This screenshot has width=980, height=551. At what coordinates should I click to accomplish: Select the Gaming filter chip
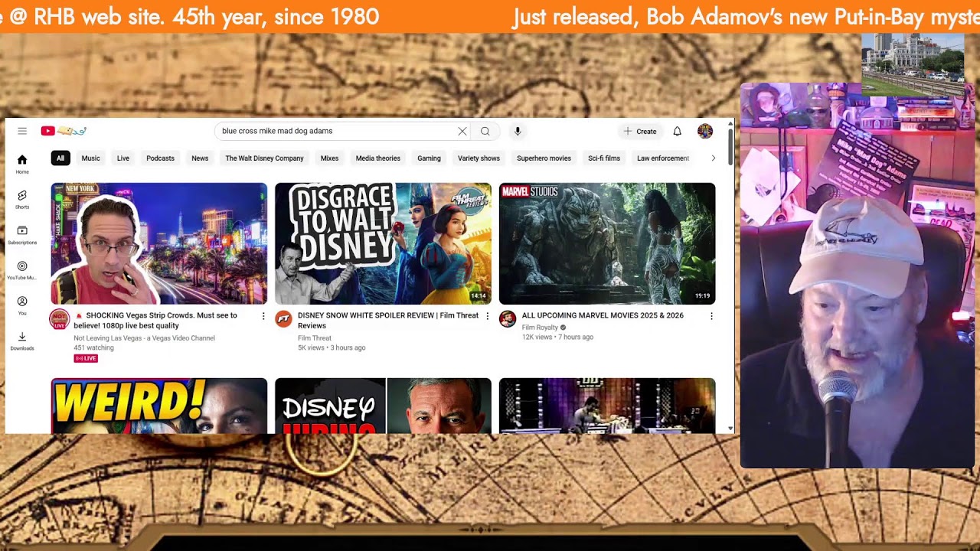429,158
